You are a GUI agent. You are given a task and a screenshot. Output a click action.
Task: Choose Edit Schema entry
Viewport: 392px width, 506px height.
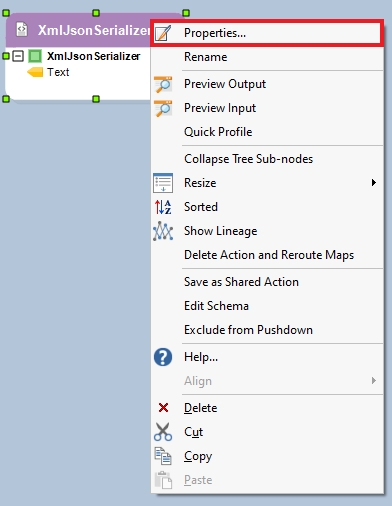click(216, 306)
